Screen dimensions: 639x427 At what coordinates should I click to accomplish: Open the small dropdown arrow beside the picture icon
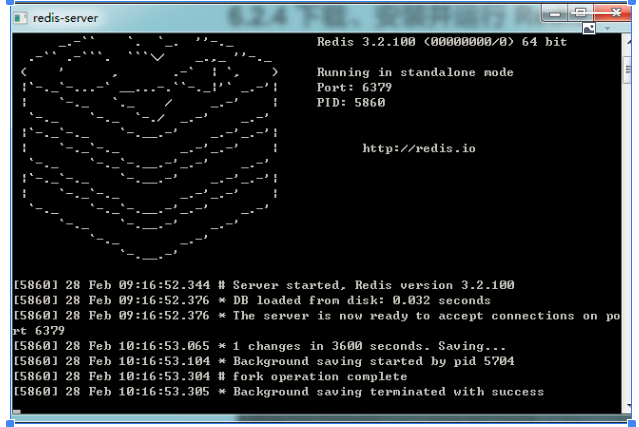(608, 28)
